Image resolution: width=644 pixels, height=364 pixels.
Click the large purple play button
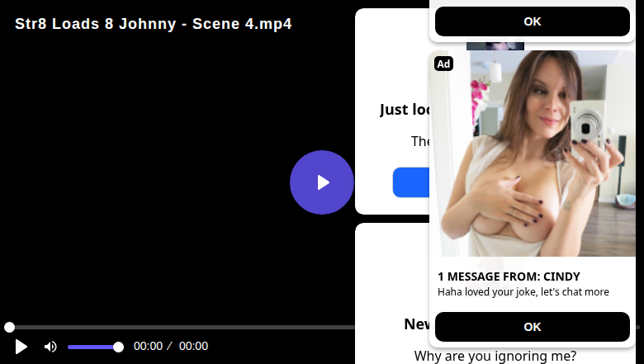click(322, 182)
